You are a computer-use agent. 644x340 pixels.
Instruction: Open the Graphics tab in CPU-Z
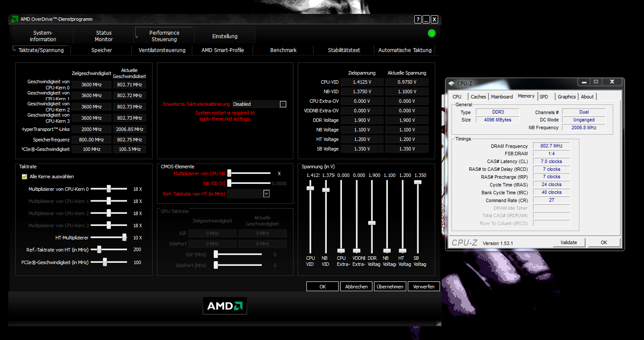click(x=567, y=97)
